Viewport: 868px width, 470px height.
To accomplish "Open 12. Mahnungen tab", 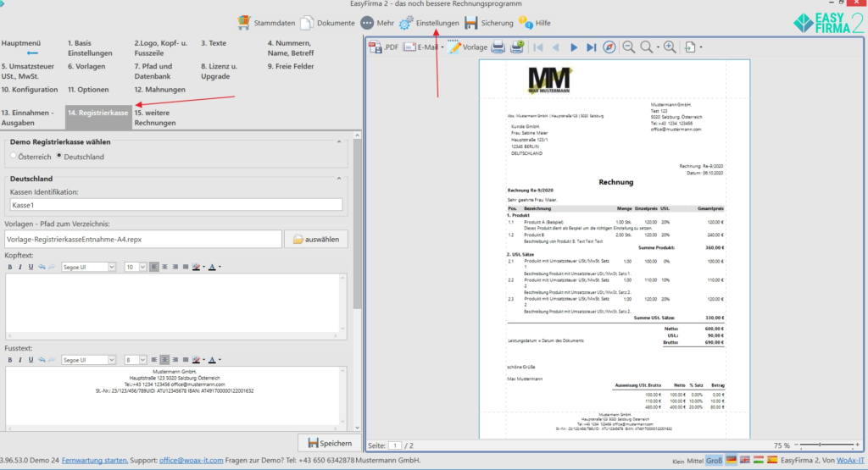I will (159, 90).
